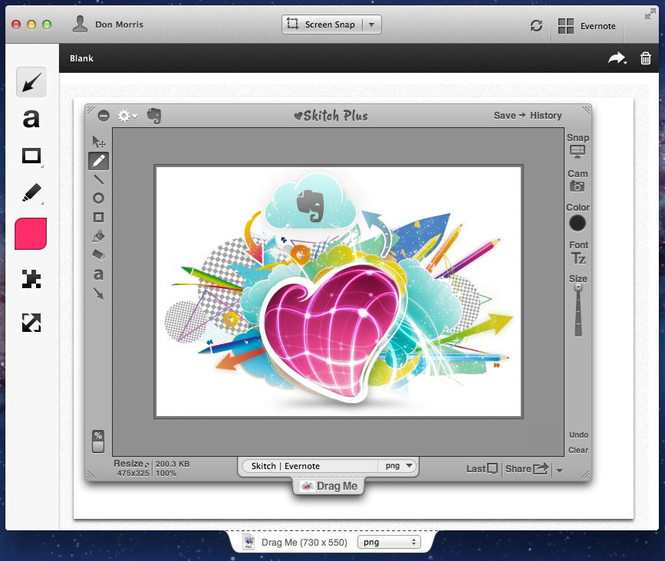Click Undo in the Skitch Plus window

[578, 435]
